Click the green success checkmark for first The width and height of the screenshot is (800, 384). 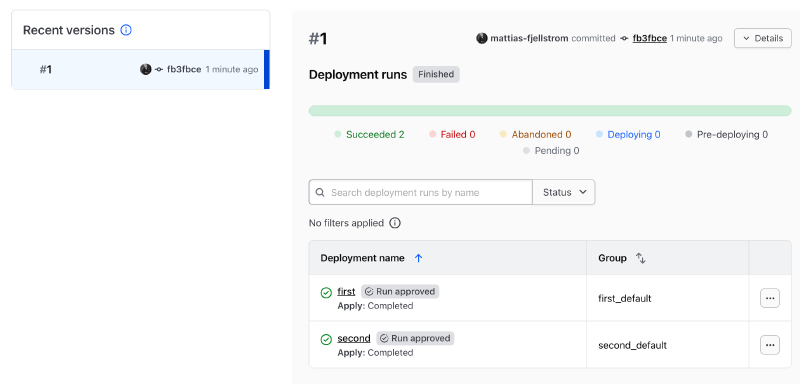326,293
